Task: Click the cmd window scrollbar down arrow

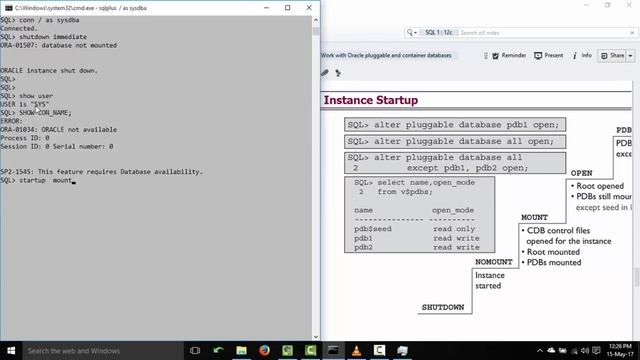Action: (316, 337)
